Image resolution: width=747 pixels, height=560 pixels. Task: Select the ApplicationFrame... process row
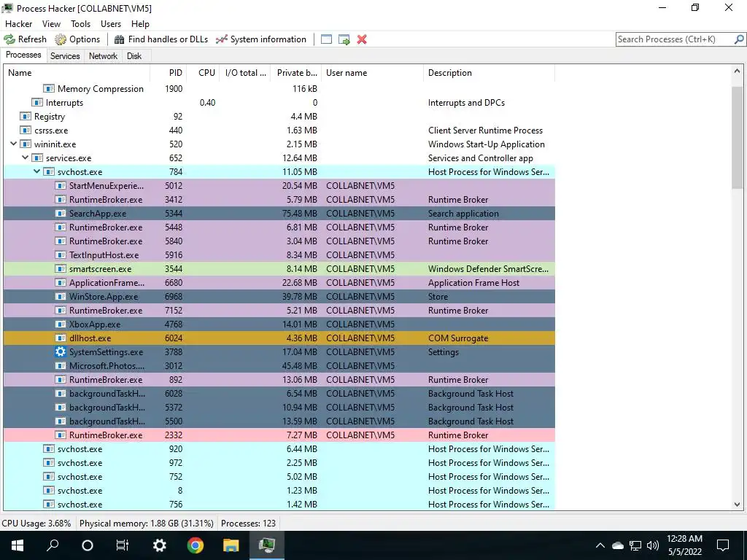pyautogui.click(x=279, y=282)
